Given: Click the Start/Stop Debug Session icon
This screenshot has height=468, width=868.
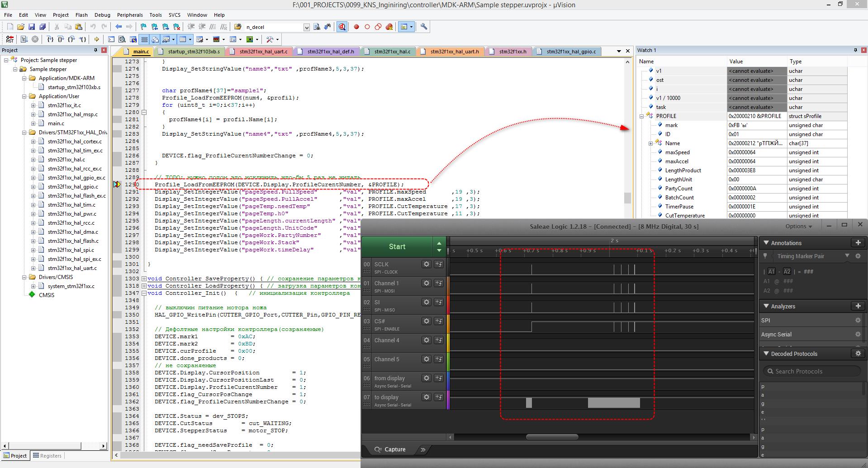Looking at the screenshot, I should pyautogui.click(x=342, y=27).
